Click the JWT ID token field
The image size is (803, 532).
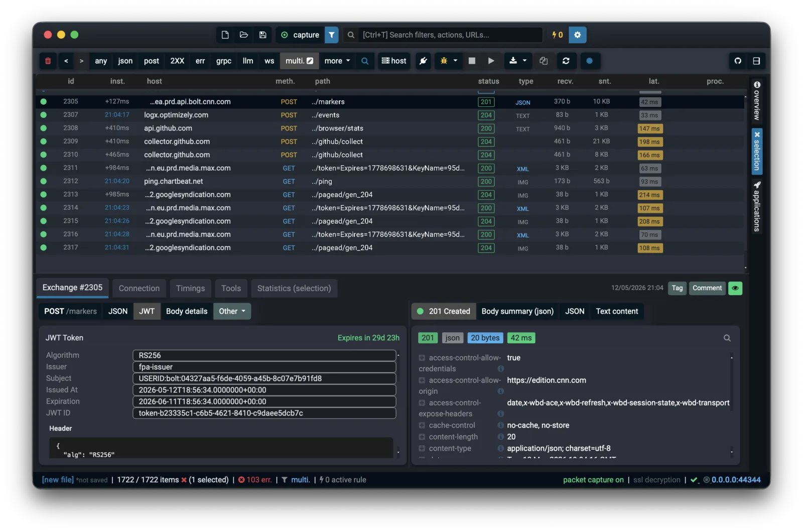(264, 413)
